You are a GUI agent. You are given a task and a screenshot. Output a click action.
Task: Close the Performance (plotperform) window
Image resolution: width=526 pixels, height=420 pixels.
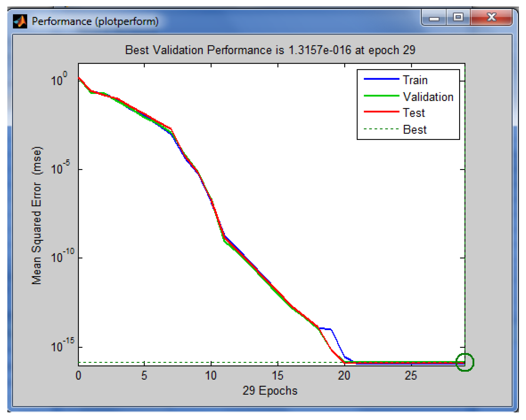[x=491, y=17]
